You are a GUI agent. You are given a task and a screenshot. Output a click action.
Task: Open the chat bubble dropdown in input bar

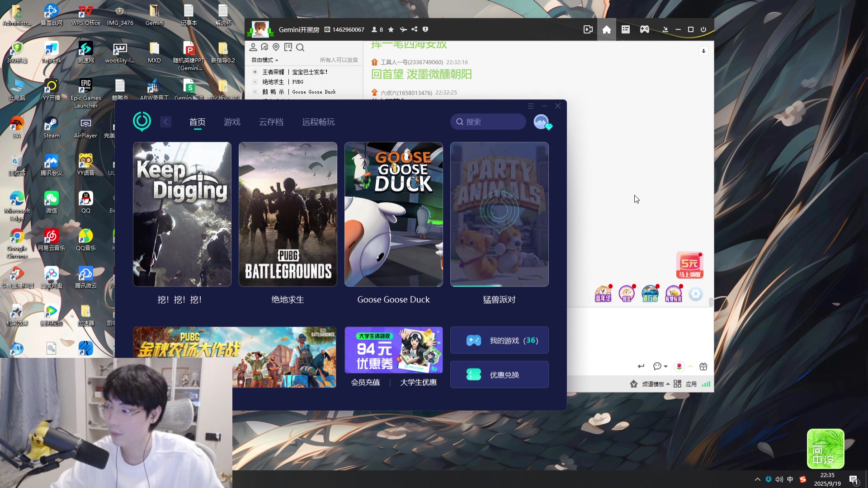coord(660,366)
